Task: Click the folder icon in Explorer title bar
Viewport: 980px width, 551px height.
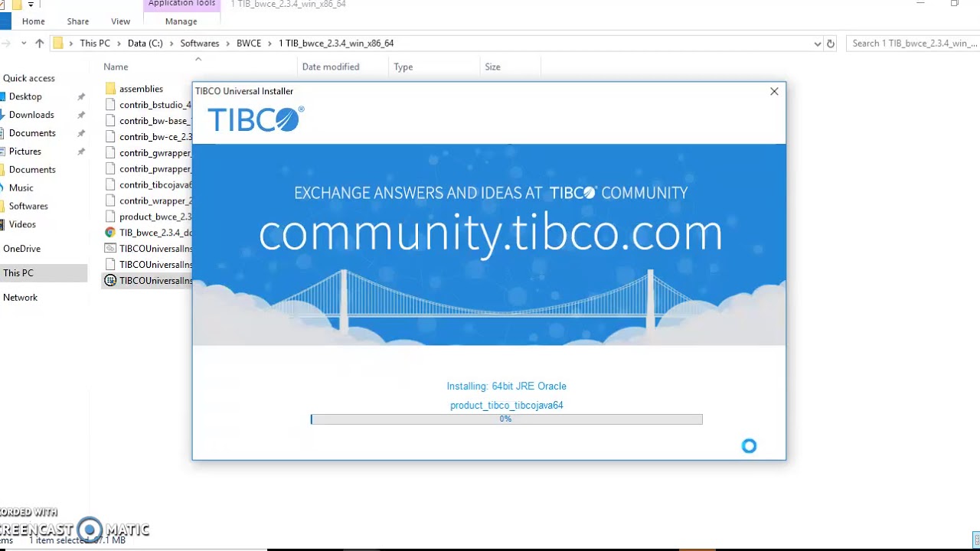Action: (x=16, y=4)
